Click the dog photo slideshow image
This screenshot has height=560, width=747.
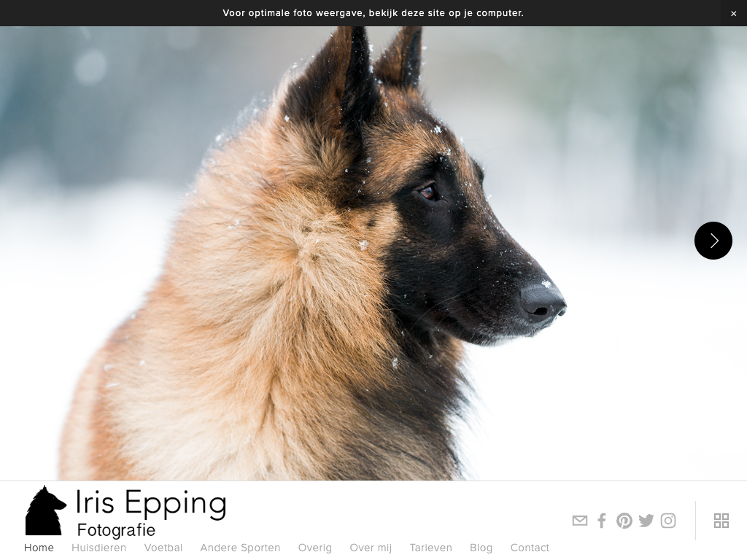(x=373, y=253)
